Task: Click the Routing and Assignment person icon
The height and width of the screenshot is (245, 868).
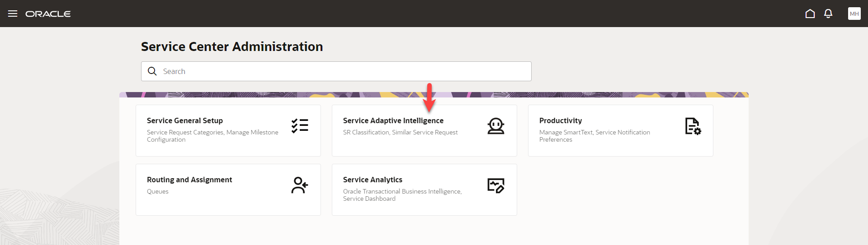Action: 300,185
